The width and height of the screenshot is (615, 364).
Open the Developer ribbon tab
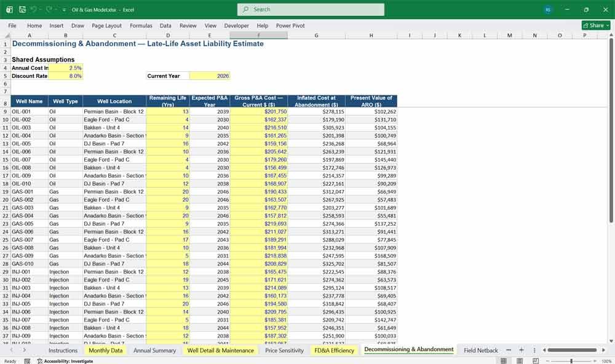[x=237, y=25]
